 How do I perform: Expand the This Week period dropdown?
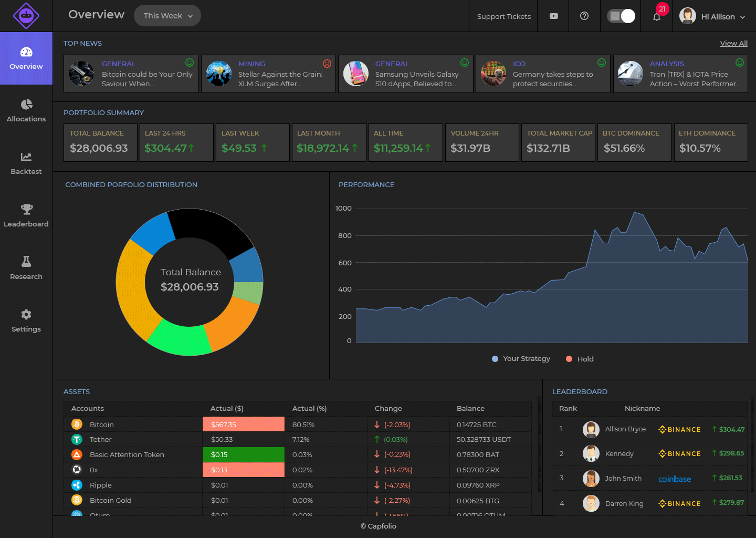coord(167,16)
